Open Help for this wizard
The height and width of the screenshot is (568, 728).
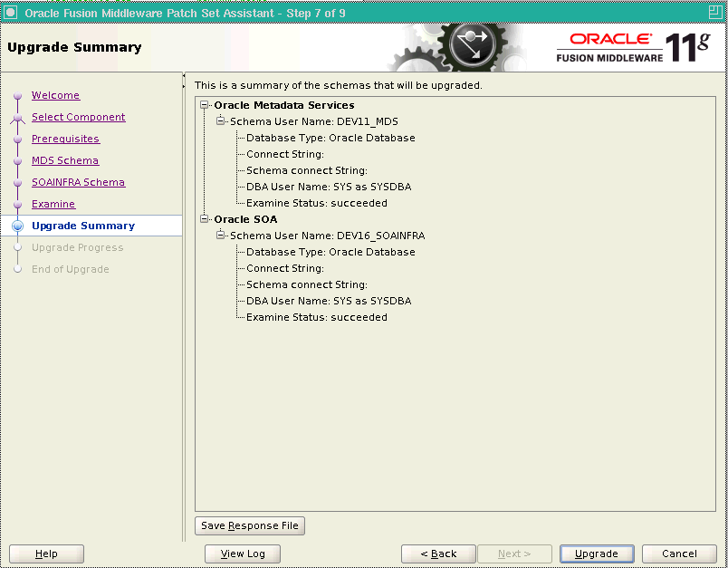(46, 554)
